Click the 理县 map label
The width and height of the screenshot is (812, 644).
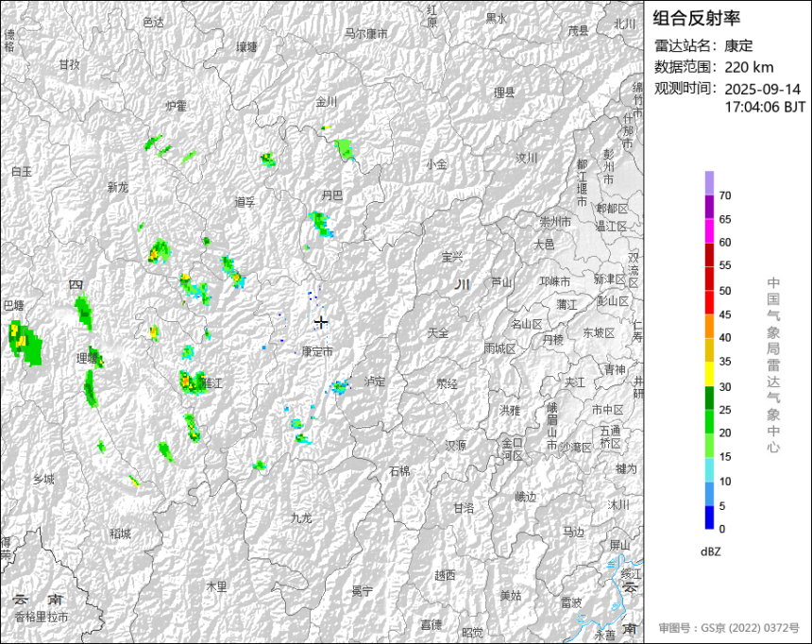(x=504, y=93)
